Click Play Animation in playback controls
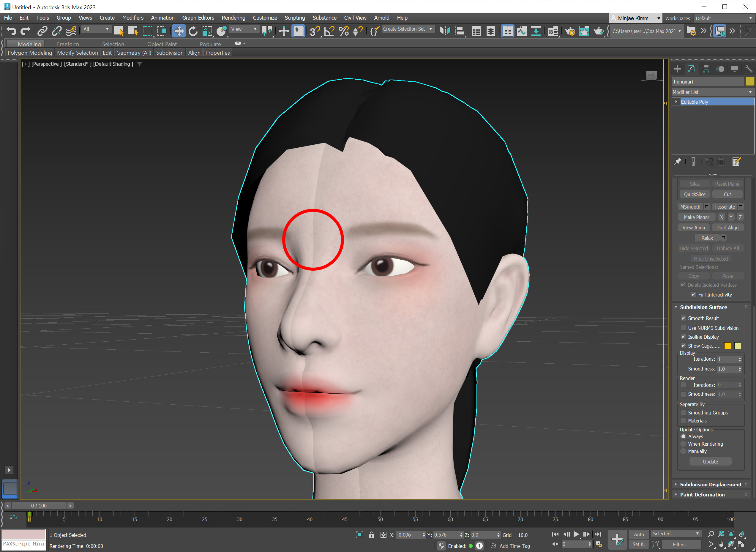 (x=576, y=534)
